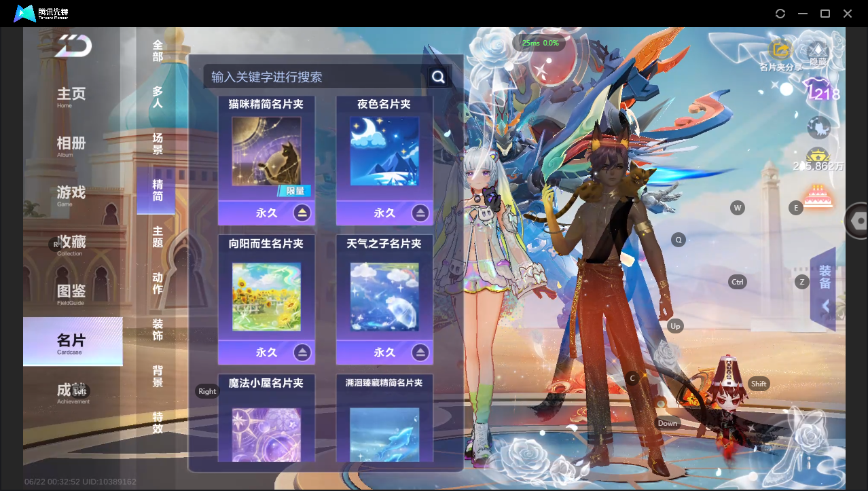Screen dimensions: 868x491
Task: Click the E key overlay
Action: pos(796,208)
